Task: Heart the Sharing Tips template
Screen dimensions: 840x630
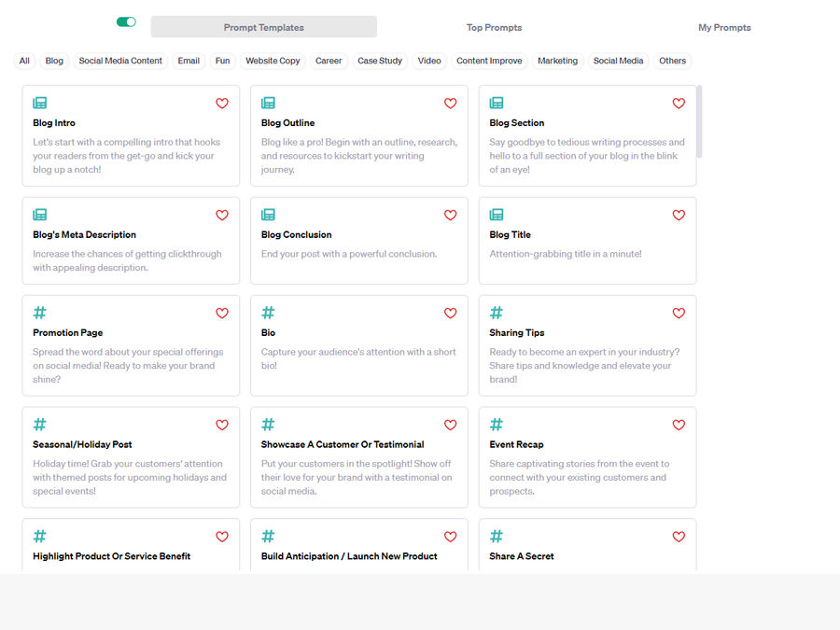Action: [679, 314]
